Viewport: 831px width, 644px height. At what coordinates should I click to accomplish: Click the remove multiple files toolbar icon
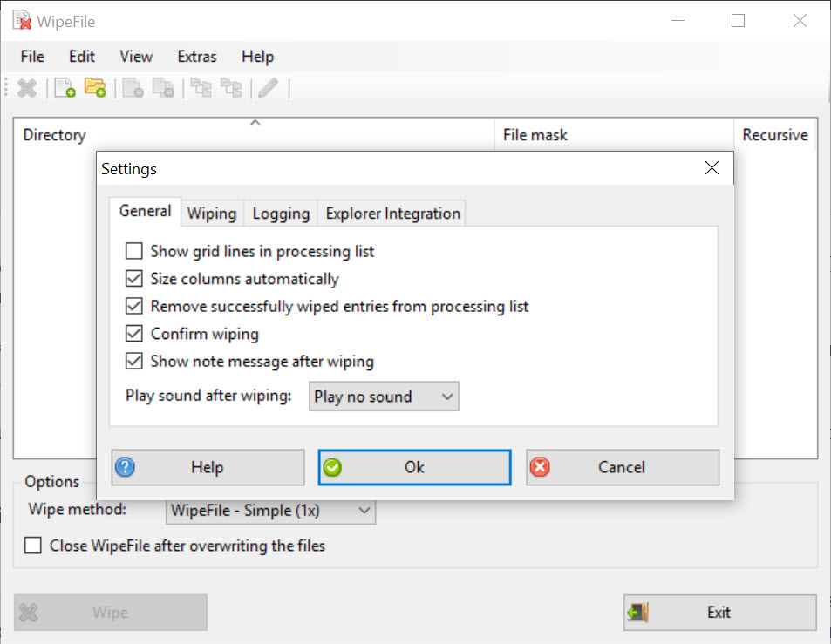(163, 88)
